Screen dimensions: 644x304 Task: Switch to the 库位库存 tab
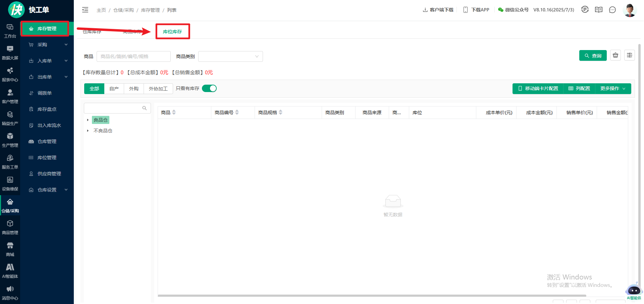coord(172,32)
